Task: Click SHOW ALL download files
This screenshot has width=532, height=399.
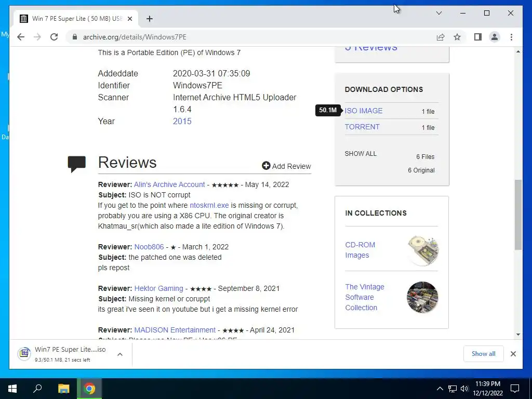Action: (361, 154)
